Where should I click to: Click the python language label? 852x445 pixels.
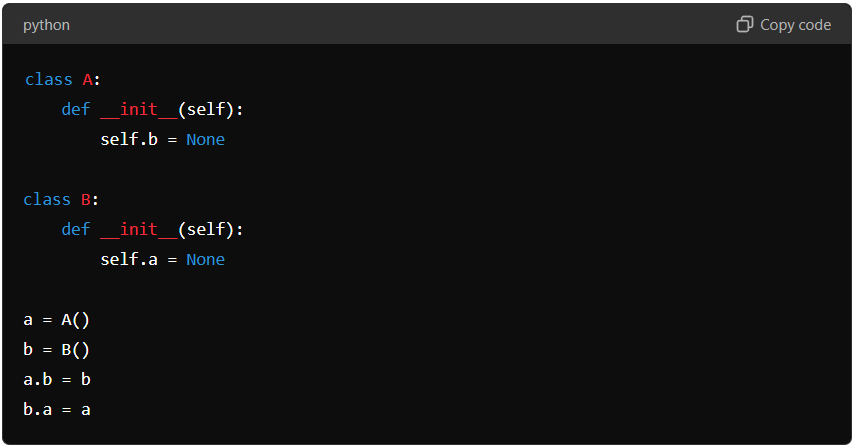coord(46,25)
